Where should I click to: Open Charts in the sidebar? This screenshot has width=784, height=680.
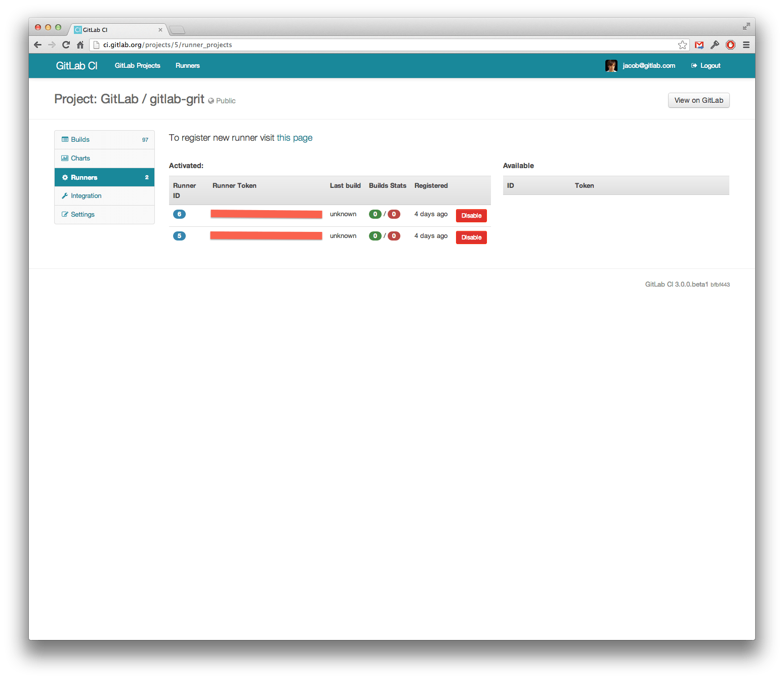tap(80, 158)
